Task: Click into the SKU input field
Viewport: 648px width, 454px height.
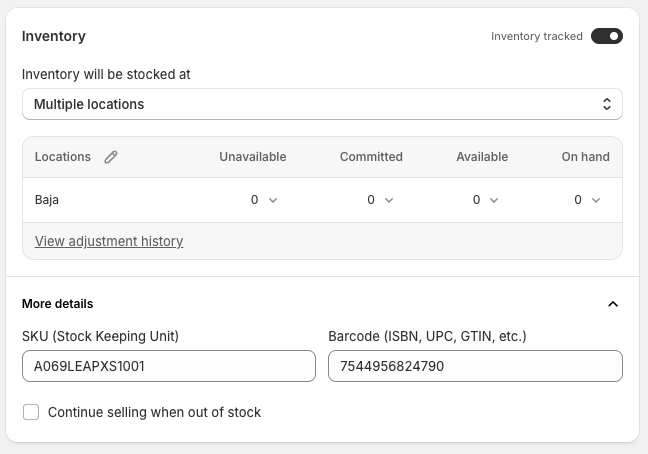Action: (x=169, y=366)
